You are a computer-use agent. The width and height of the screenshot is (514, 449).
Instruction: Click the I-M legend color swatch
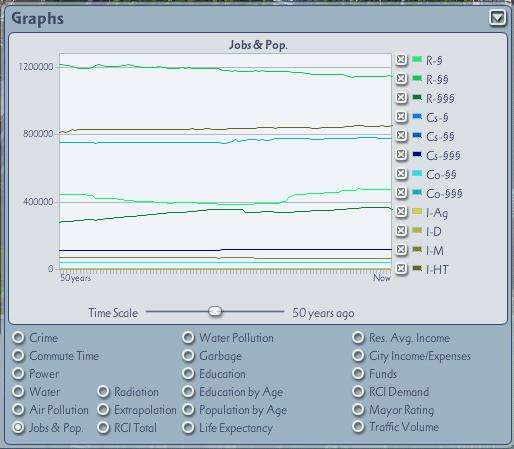417,249
